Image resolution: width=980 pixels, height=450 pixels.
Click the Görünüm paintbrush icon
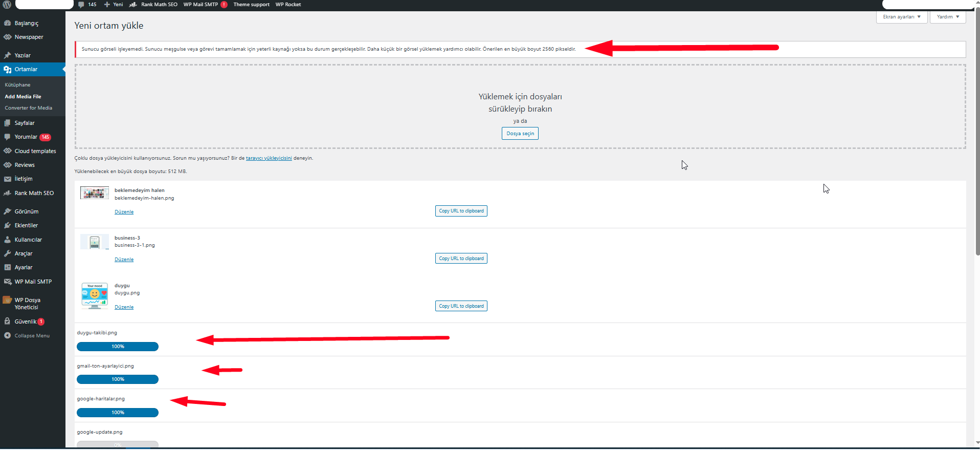click(7, 211)
